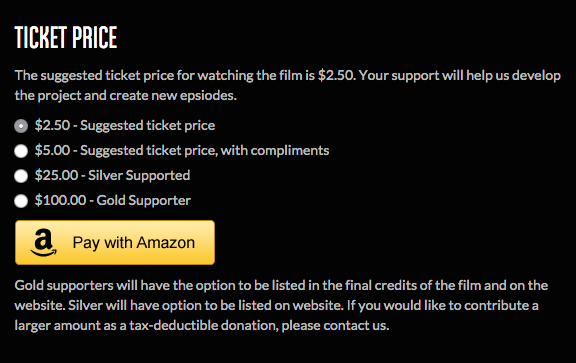Click the '$2.50' amount in intro paragraph
Image resolution: width=576 pixels, height=363 pixels.
click(336, 75)
